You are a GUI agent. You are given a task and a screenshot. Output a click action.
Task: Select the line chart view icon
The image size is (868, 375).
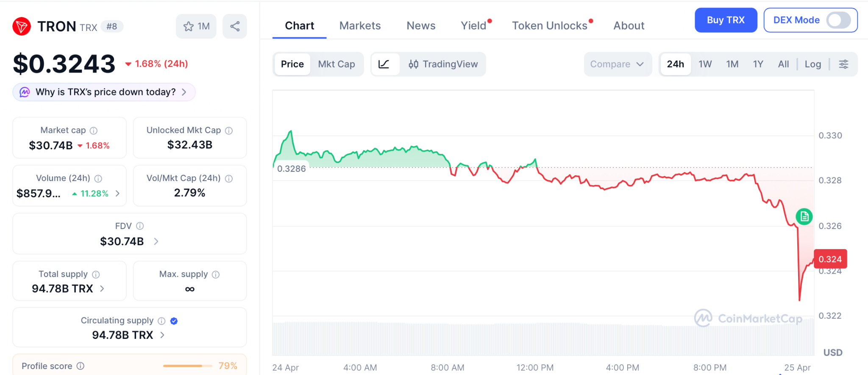[384, 64]
